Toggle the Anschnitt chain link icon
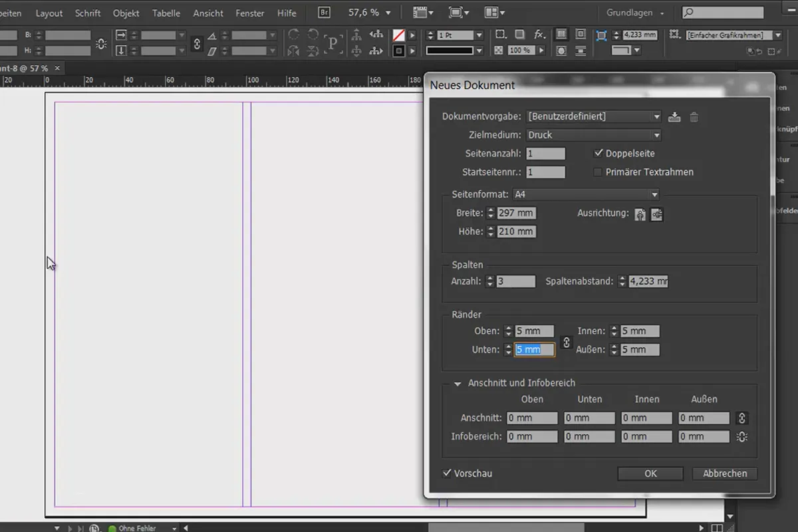The image size is (798, 532). click(742, 418)
